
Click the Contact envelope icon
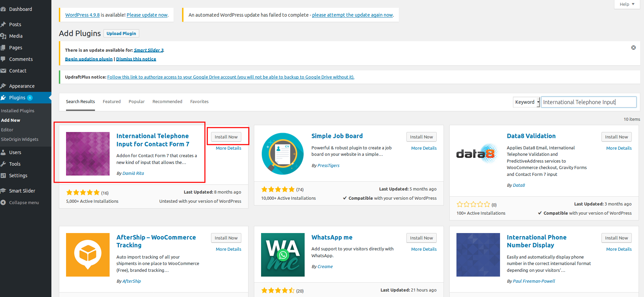(x=3, y=71)
